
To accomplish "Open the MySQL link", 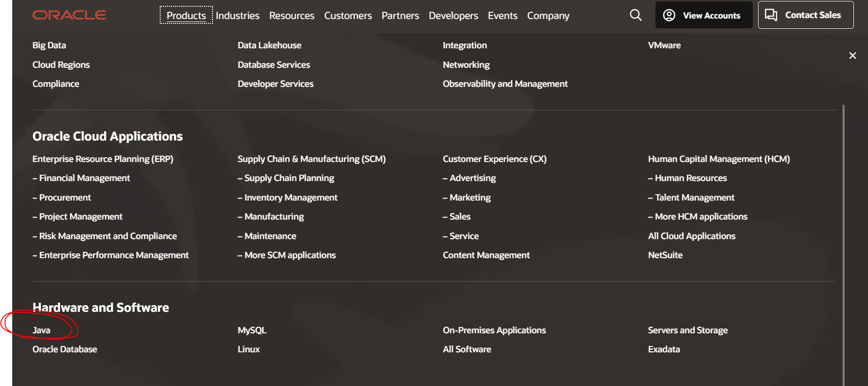I will (252, 330).
